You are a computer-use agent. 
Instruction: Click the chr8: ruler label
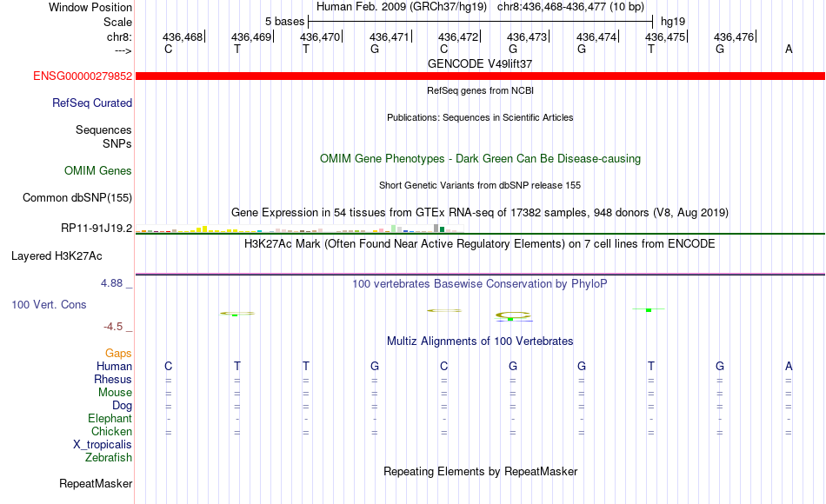click(120, 36)
